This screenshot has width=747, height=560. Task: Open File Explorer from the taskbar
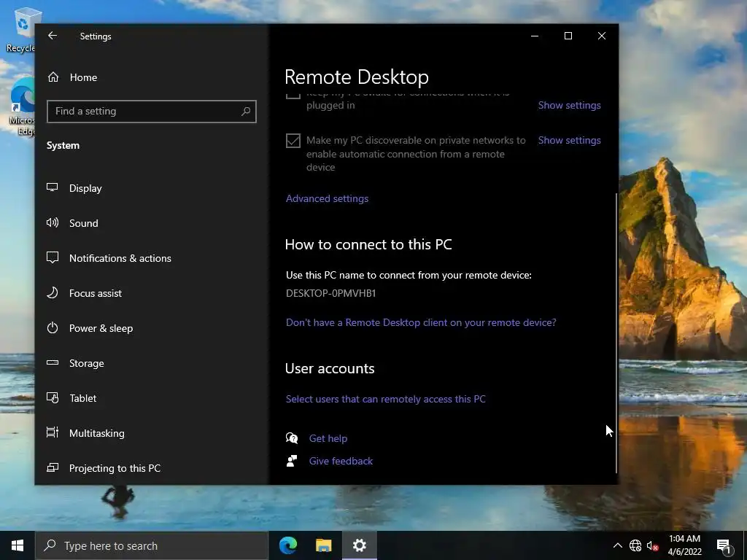323,545
